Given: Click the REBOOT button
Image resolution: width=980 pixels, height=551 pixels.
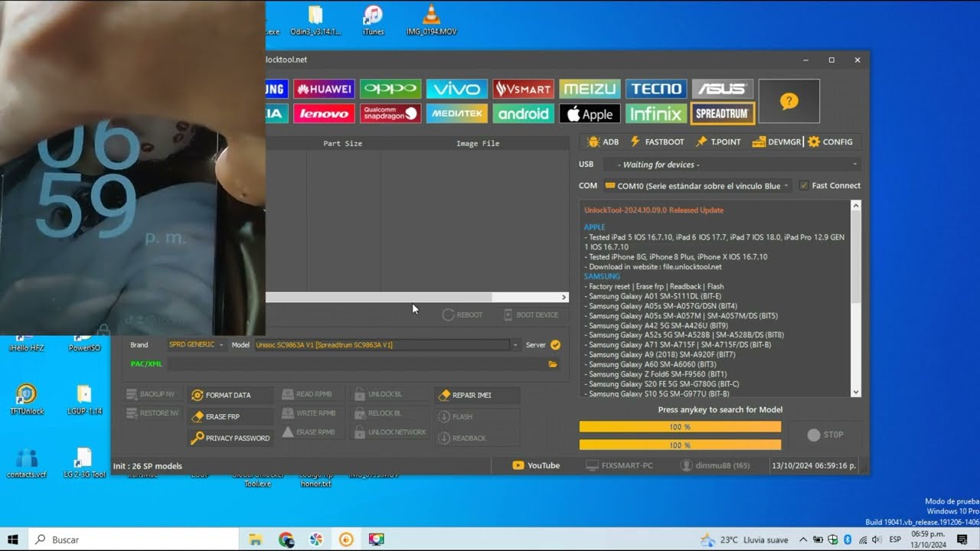Looking at the screenshot, I should (462, 315).
